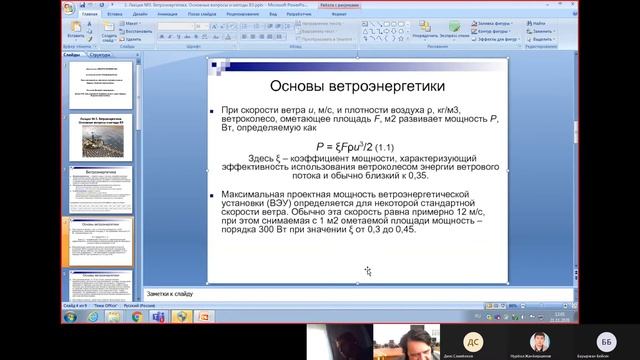This screenshot has width=640, height=360.
Task: Select the down arrow shape in gallery
Action: [x=394, y=31]
